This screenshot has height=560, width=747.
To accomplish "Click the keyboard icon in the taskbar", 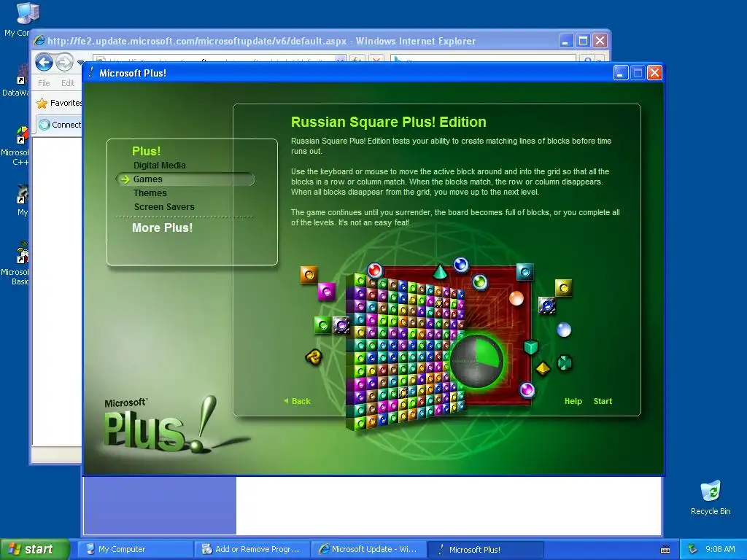I will tap(665, 550).
